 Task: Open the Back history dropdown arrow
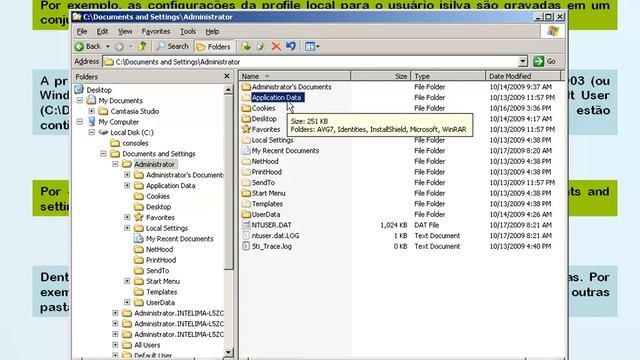point(108,47)
